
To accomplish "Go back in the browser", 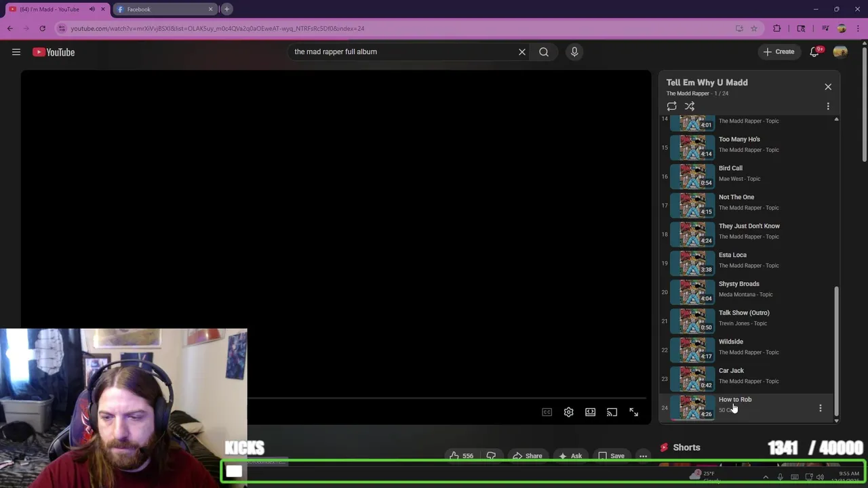I will (x=10, y=28).
